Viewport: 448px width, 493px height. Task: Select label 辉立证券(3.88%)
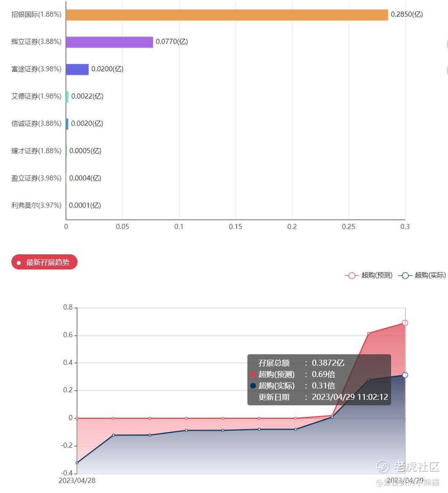tap(36, 42)
